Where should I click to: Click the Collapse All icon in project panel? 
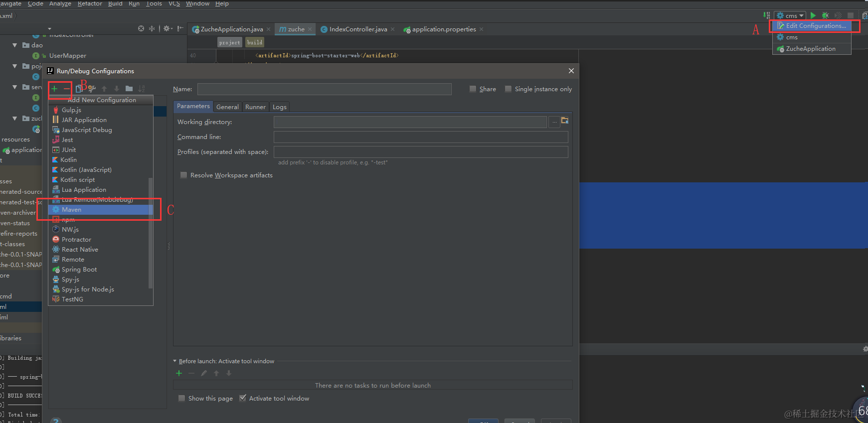[152, 28]
